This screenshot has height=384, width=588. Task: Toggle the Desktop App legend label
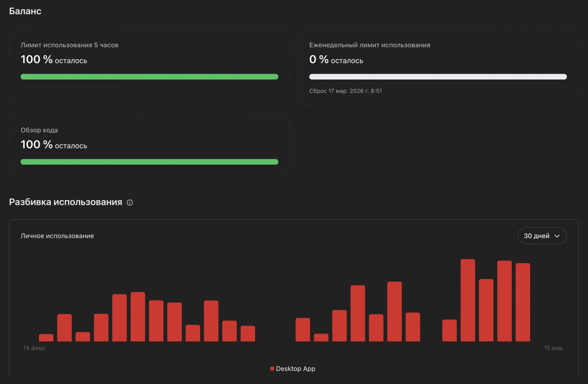coord(296,369)
